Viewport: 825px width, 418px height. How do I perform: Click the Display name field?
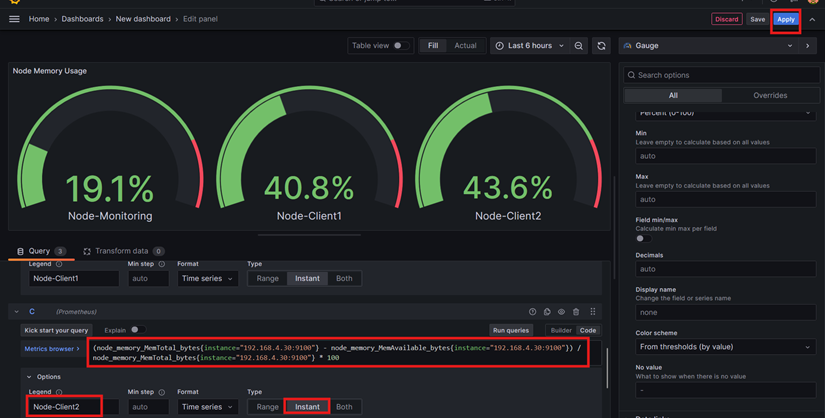coord(726,312)
